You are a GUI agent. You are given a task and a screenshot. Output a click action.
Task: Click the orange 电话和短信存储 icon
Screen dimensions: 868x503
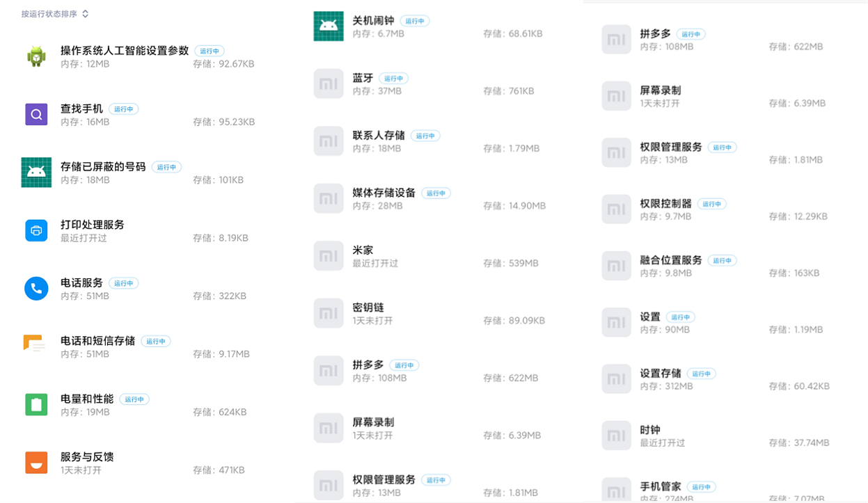[x=34, y=346]
